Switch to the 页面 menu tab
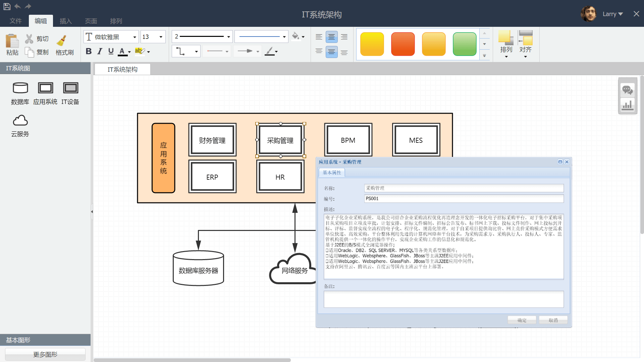 (91, 21)
